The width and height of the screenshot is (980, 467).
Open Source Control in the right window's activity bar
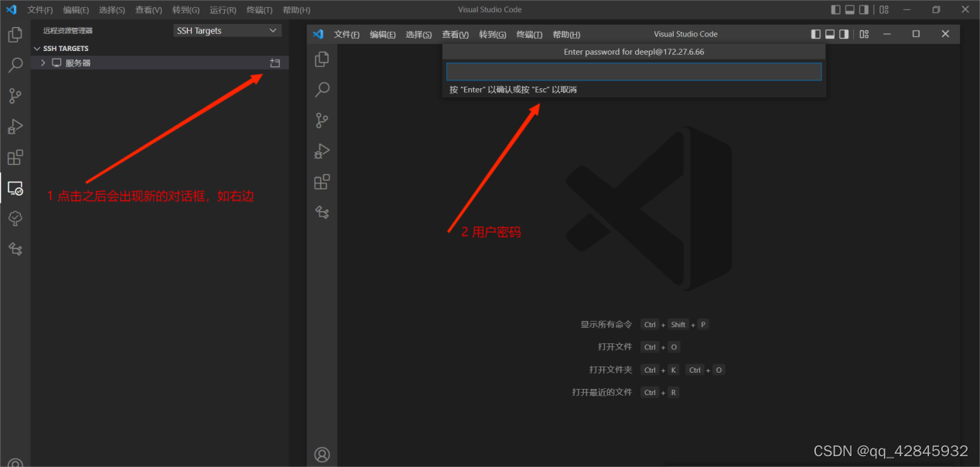click(x=323, y=121)
